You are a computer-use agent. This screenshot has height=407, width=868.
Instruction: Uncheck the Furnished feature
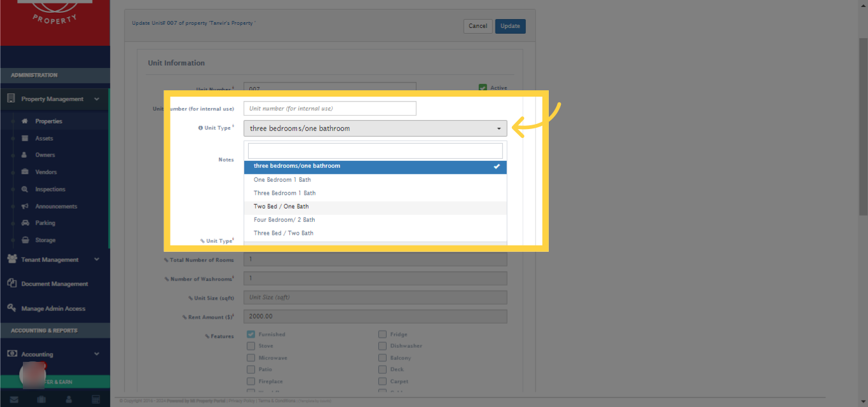251,334
